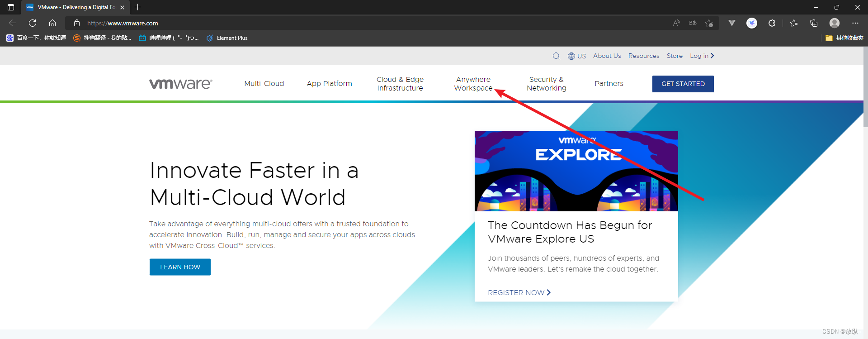
Task: Open the About Us link
Action: (x=607, y=56)
